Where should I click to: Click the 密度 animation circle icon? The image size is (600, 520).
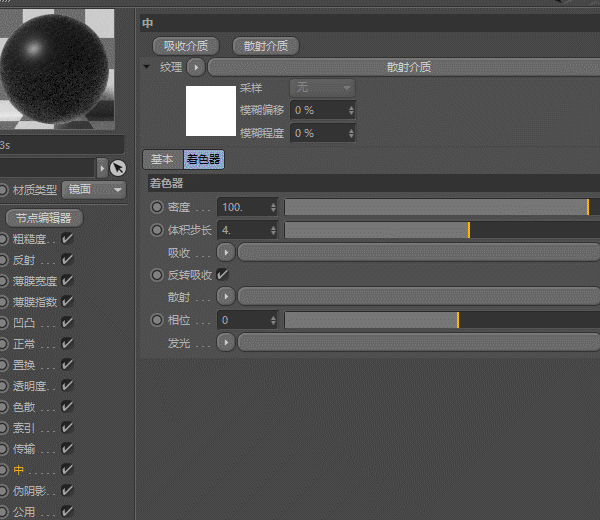point(157,207)
